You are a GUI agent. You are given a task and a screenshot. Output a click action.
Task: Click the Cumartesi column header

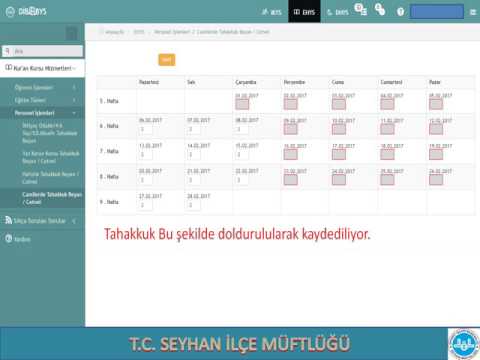tap(391, 82)
